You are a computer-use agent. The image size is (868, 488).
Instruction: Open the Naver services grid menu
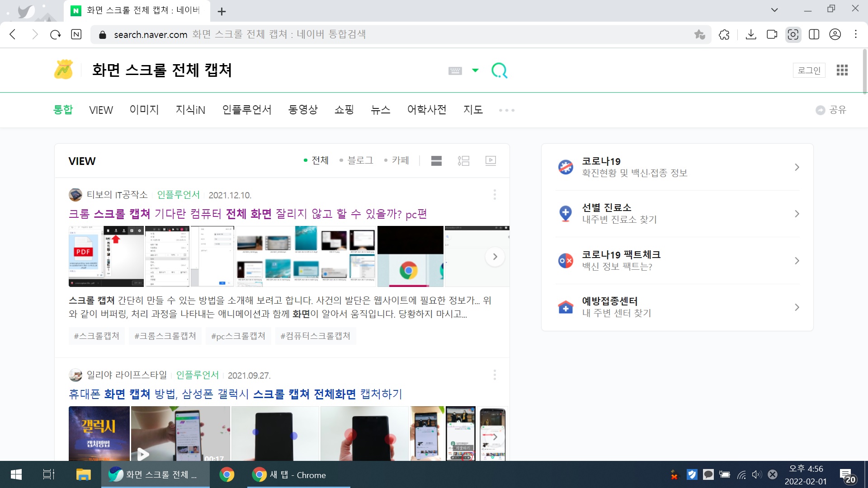click(842, 70)
